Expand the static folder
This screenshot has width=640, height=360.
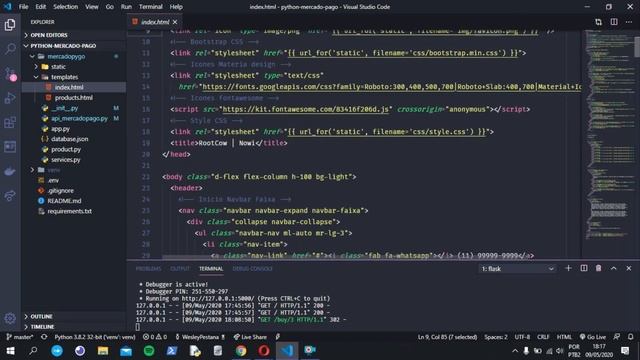click(x=74, y=67)
